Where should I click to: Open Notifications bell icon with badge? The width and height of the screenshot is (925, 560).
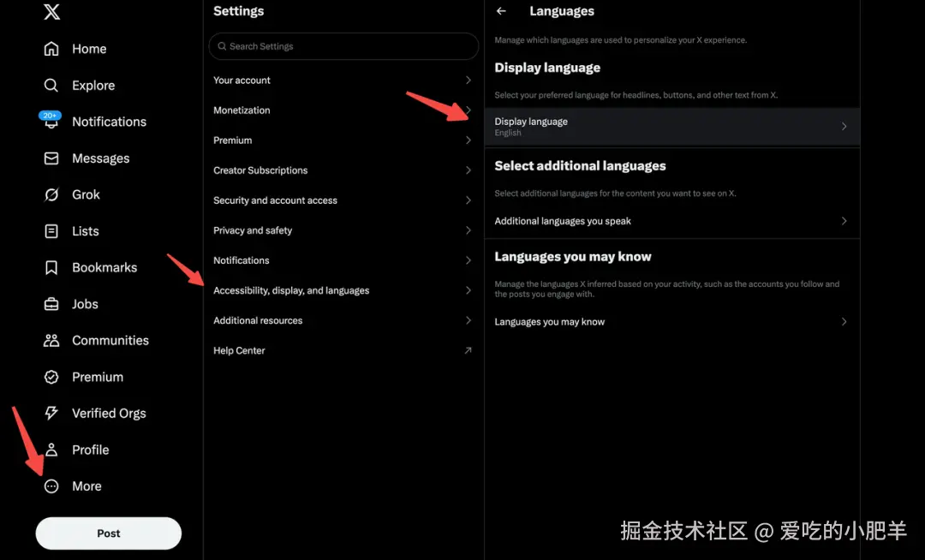coord(51,120)
